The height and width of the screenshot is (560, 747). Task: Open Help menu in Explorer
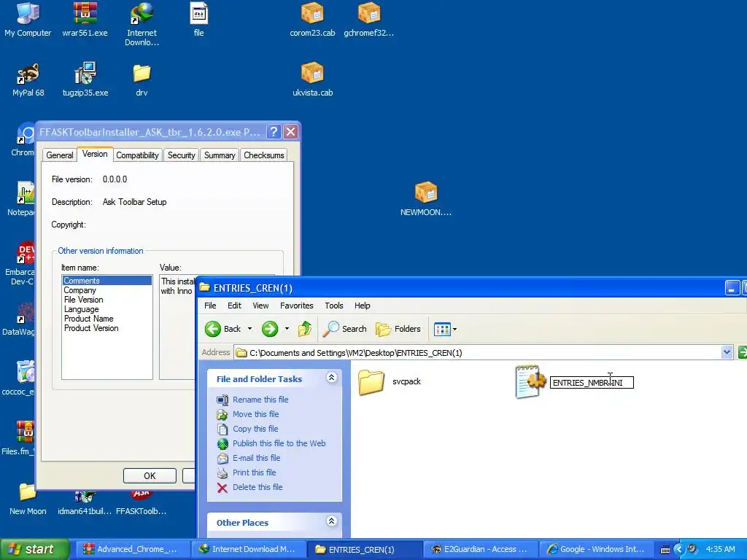point(362,306)
